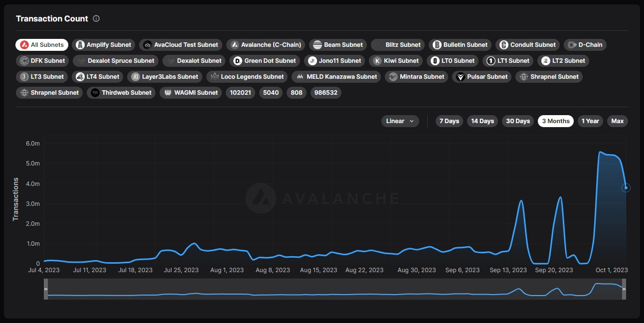Viewport: 644px width, 323px height.
Task: Click the D-Chain logo icon
Action: click(572, 45)
